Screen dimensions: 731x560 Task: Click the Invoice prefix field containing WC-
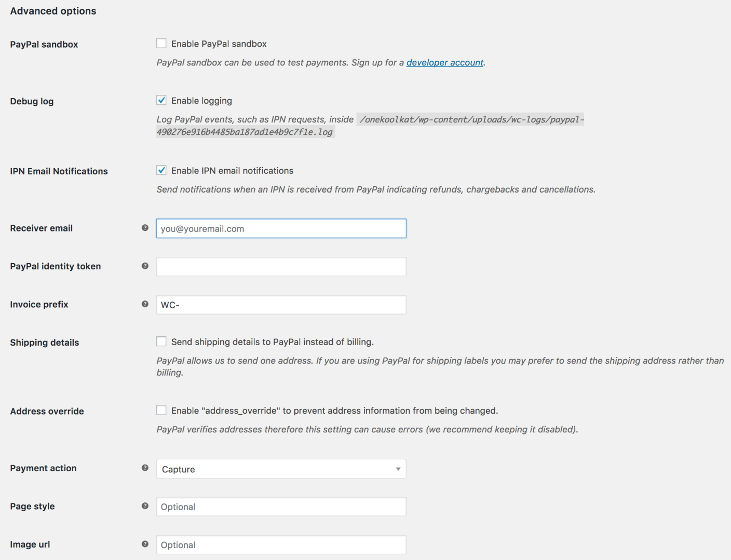pyautogui.click(x=281, y=305)
